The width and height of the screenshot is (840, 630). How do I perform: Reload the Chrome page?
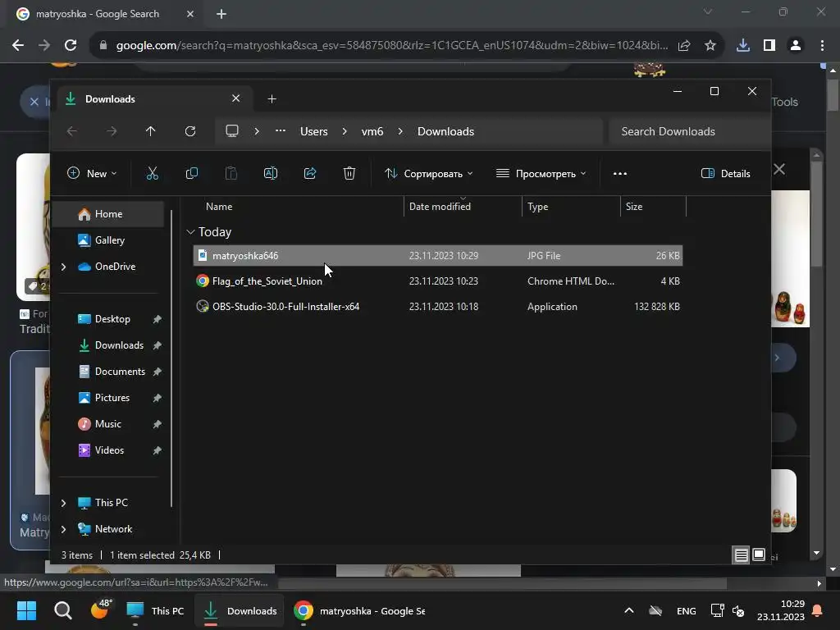coord(71,45)
